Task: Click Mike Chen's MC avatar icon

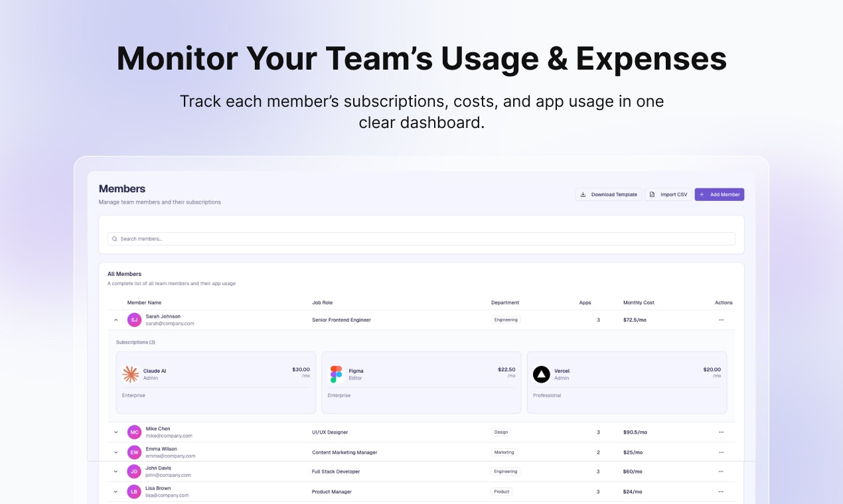Action: click(134, 432)
